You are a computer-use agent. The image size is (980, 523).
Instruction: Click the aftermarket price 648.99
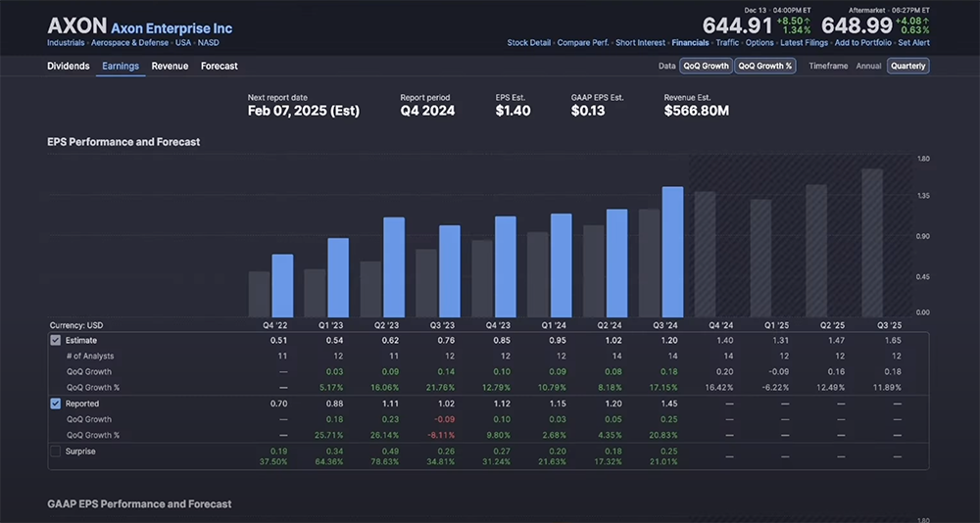click(x=857, y=25)
